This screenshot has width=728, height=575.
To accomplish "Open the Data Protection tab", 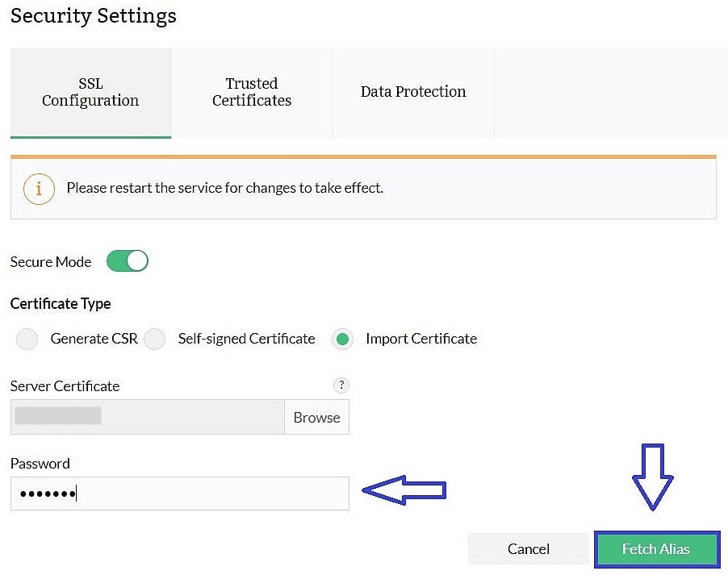I will click(412, 92).
